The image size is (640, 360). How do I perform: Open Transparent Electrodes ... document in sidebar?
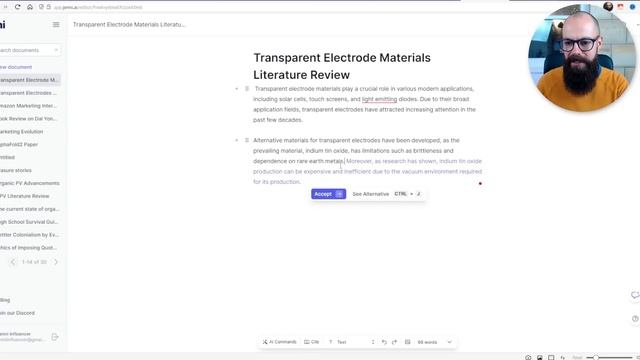point(29,93)
